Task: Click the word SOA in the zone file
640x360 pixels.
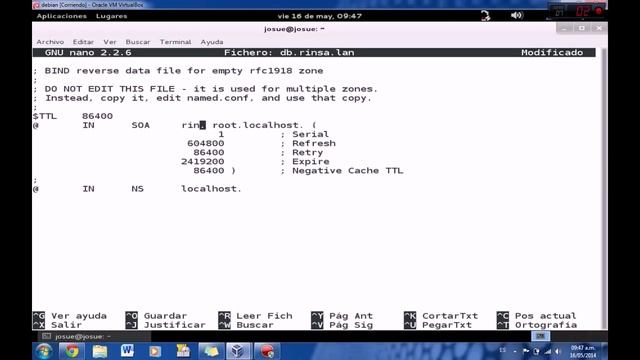Action: tap(140, 125)
